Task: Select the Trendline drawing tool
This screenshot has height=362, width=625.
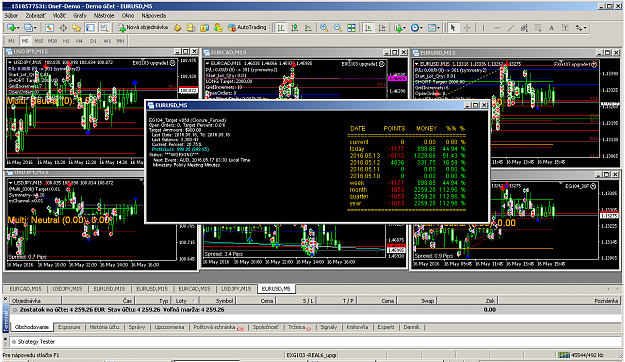Action: (511, 28)
